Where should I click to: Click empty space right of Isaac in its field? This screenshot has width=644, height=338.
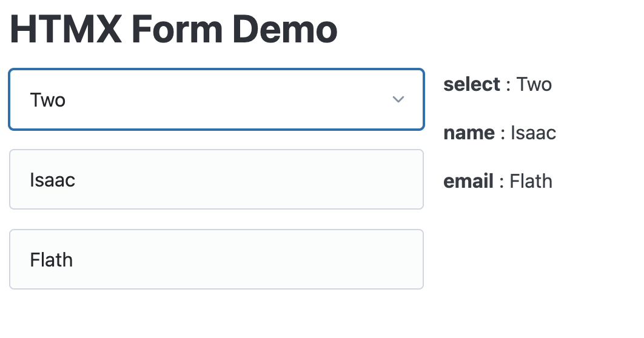246,179
